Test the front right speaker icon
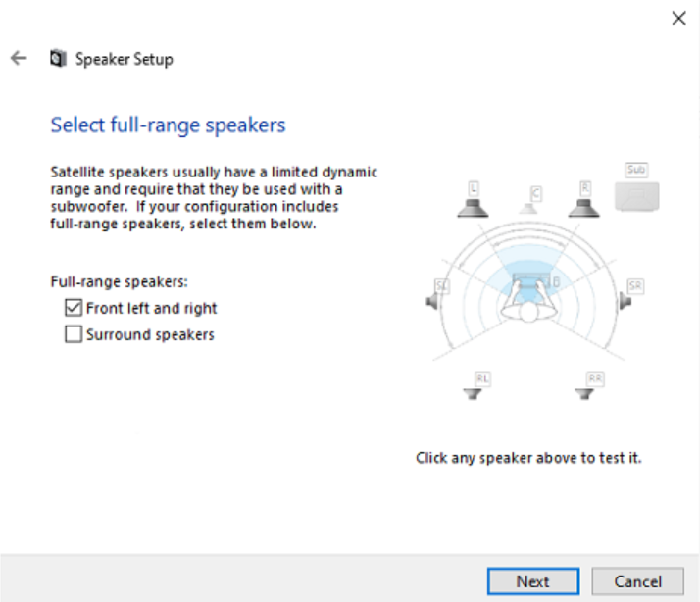 (x=583, y=208)
